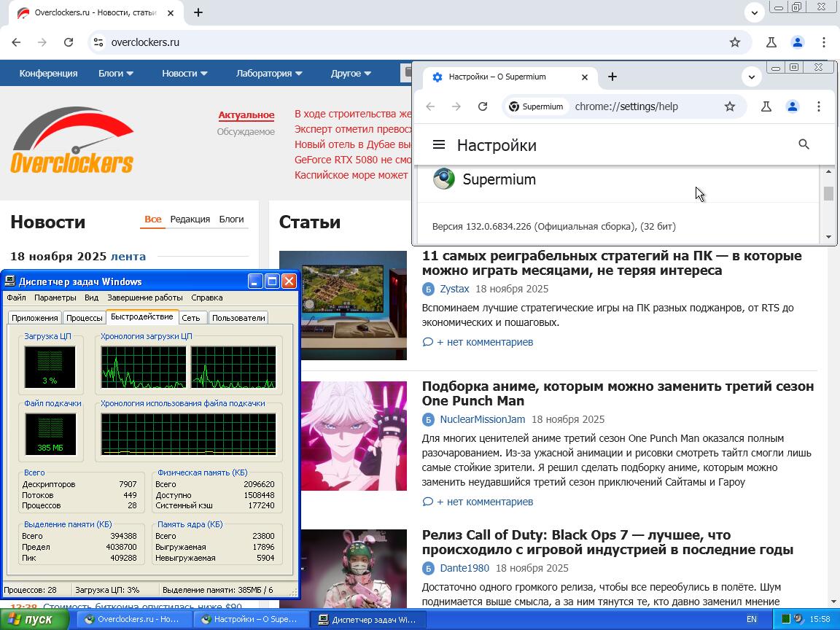This screenshot has width=840, height=630.
Task: Filter news by Блоги
Action: 231,219
